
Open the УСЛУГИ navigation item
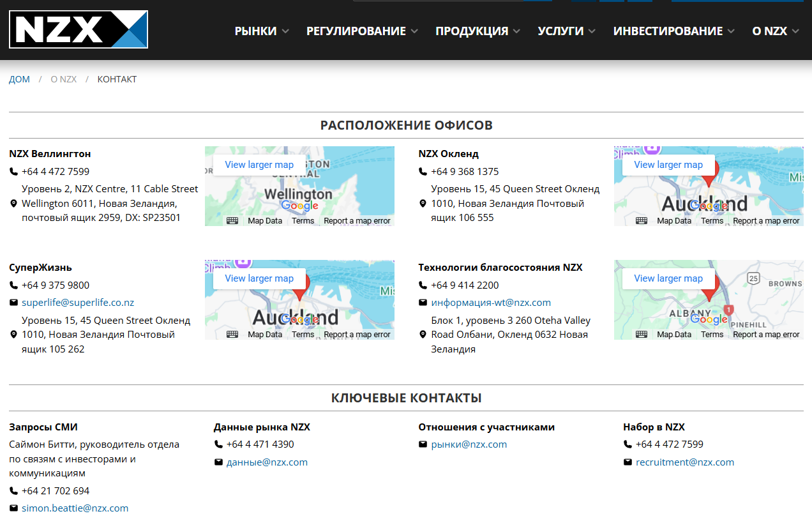(560, 31)
